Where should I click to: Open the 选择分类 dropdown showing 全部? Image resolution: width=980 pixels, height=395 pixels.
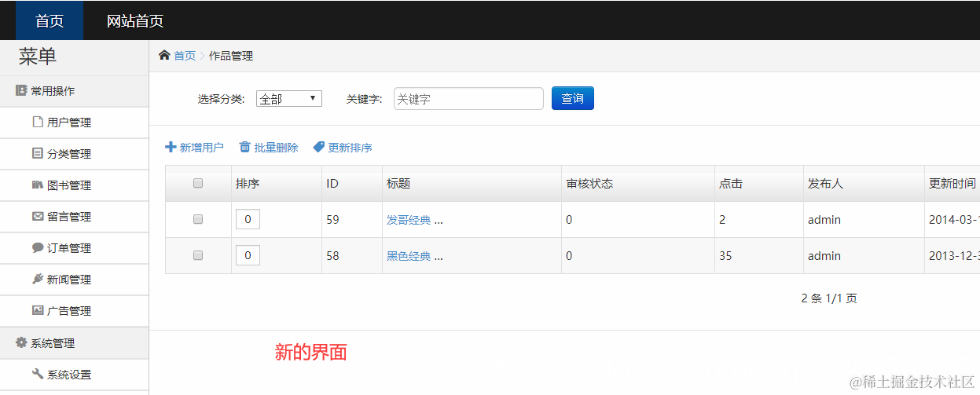289,99
